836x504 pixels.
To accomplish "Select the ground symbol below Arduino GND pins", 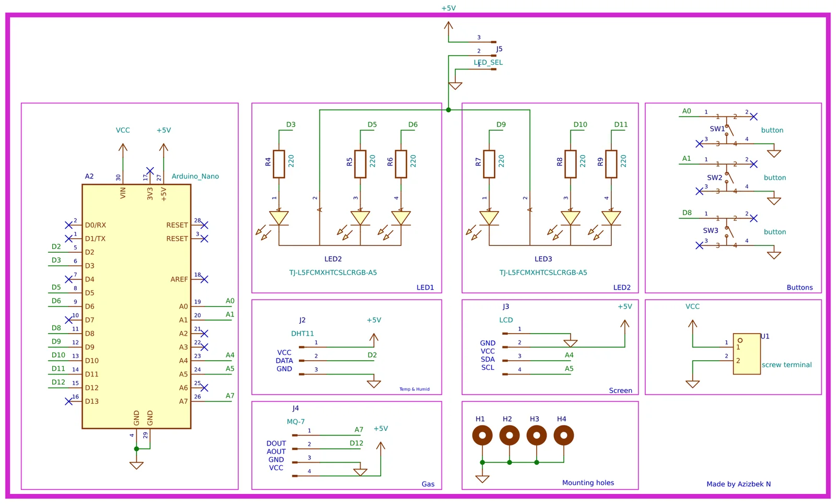I will click(136, 465).
